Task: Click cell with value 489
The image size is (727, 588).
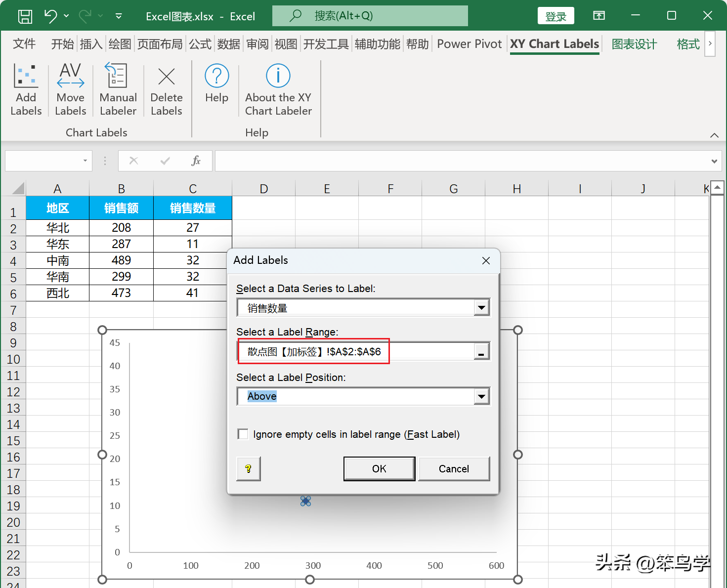Action: [x=121, y=260]
